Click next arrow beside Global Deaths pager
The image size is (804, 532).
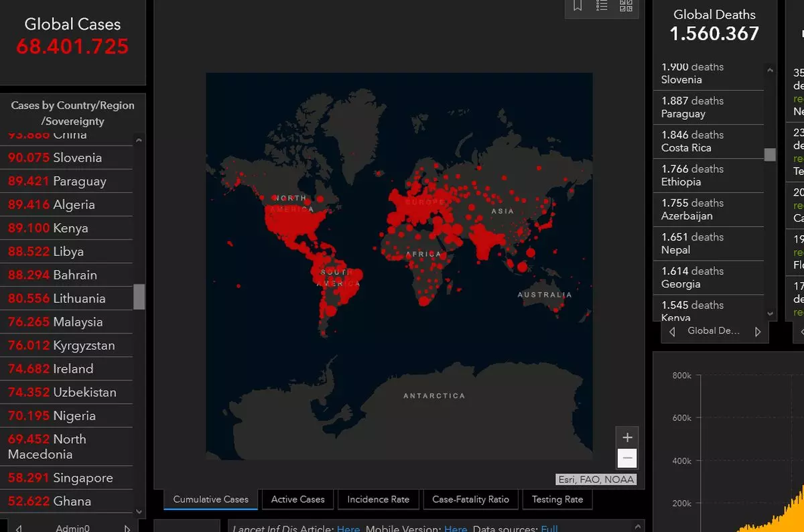(x=758, y=332)
